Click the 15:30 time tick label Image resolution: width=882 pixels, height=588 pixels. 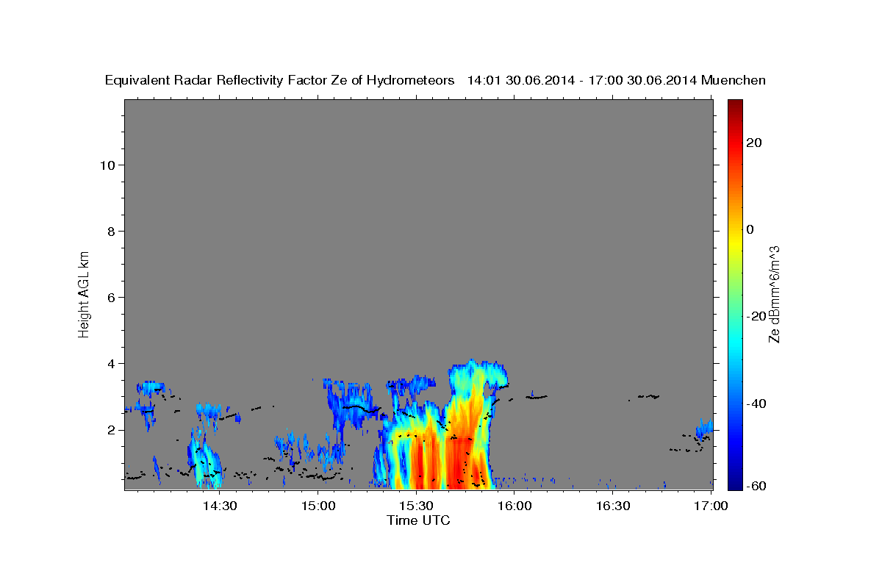[416, 506]
